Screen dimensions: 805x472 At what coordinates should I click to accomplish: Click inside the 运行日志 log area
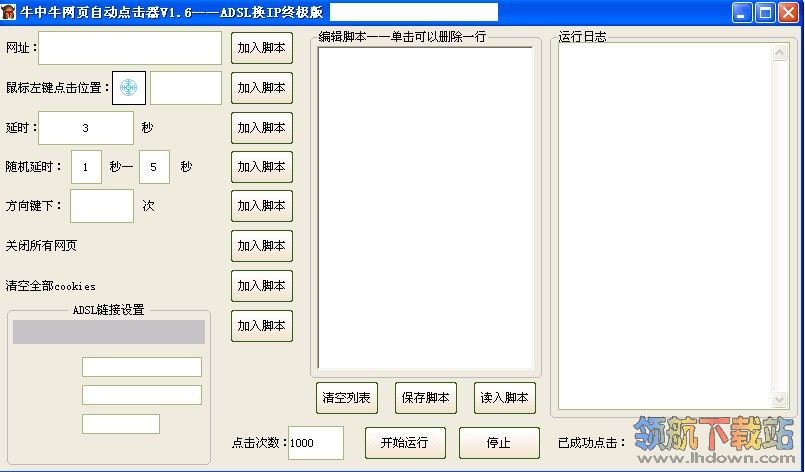(x=665, y=226)
